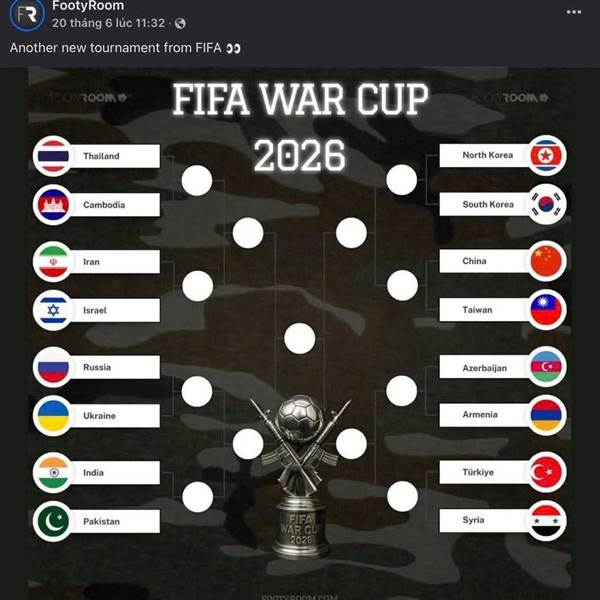Click the Thailand flag icon
The height and width of the screenshot is (600, 600).
[53, 156]
